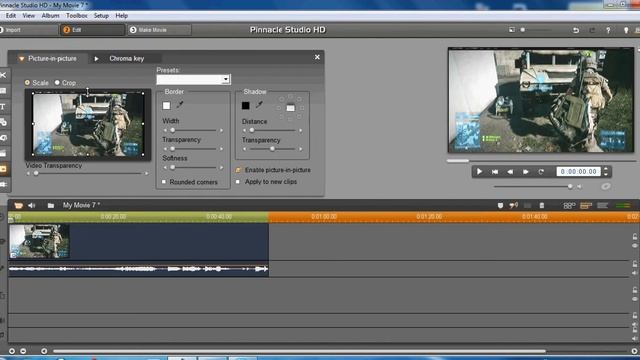Open the Album menu
Image resolution: width=640 pixels, height=360 pixels.
pyautogui.click(x=50, y=16)
